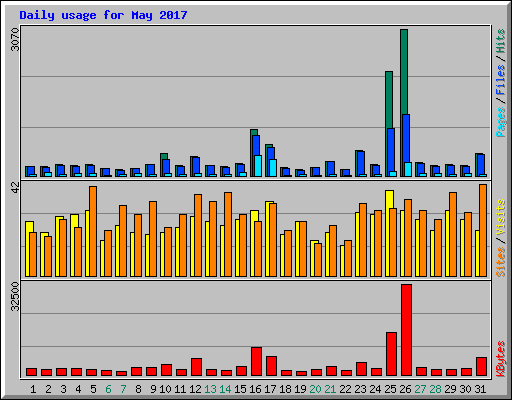Click the Sites legend label
Image resolution: width=512 pixels, height=400 pixels.
pos(500,262)
